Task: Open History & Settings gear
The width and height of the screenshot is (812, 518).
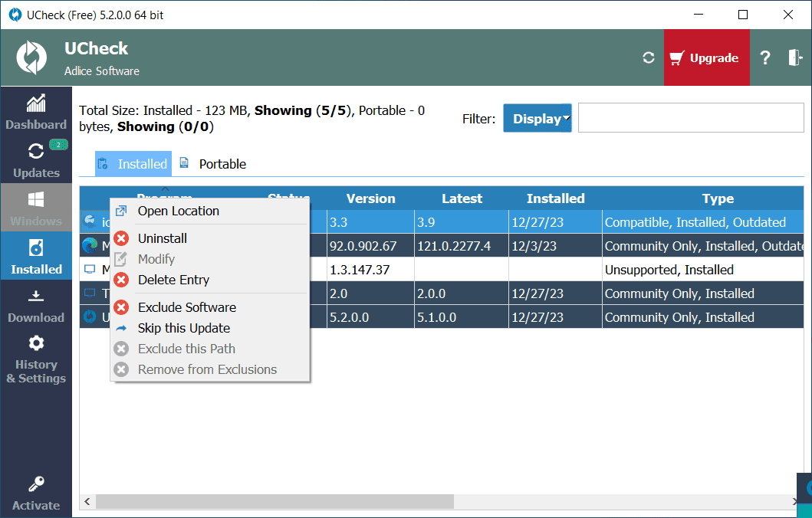Action: point(36,343)
